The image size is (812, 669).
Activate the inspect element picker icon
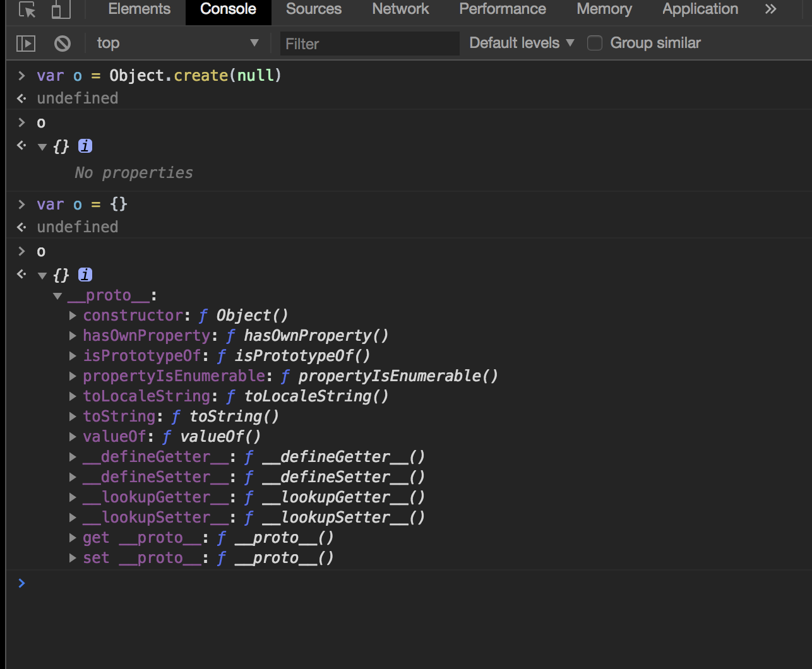tap(27, 10)
